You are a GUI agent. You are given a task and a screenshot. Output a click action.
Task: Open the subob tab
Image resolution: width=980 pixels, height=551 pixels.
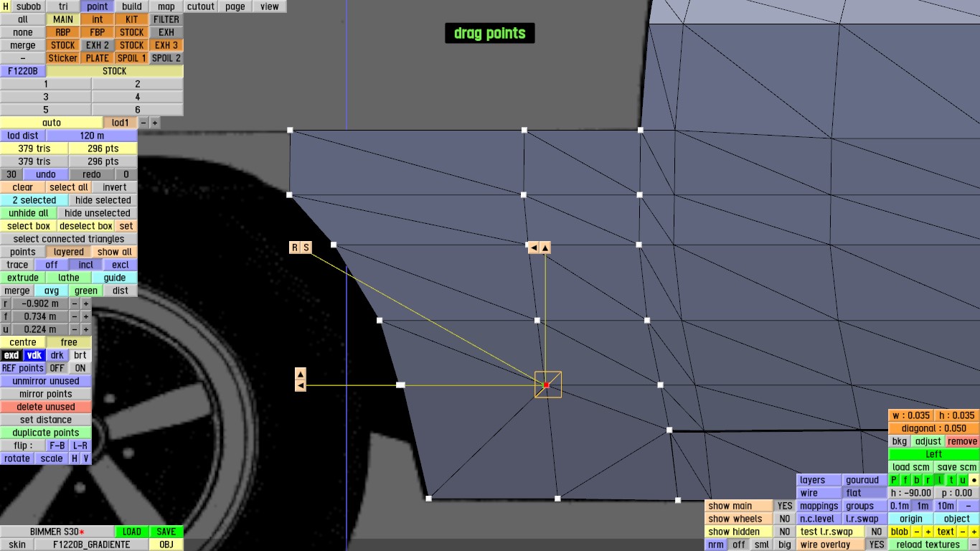(x=29, y=6)
